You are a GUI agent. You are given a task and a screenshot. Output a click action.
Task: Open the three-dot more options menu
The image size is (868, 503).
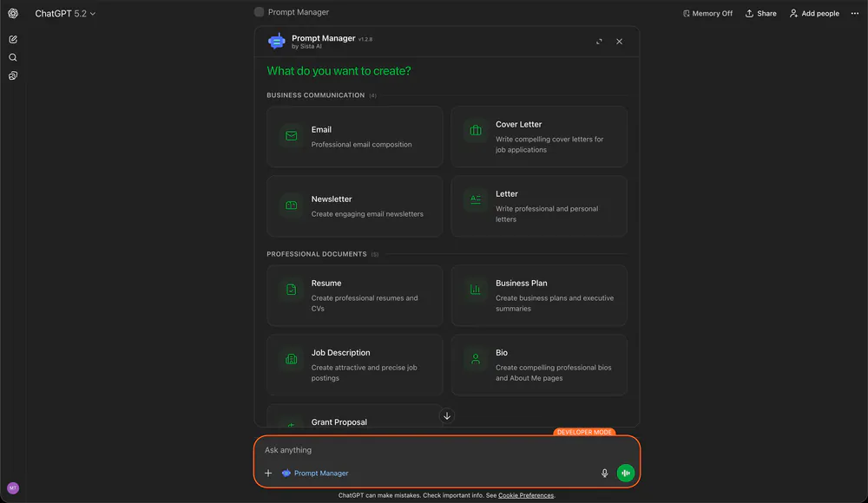pos(854,13)
